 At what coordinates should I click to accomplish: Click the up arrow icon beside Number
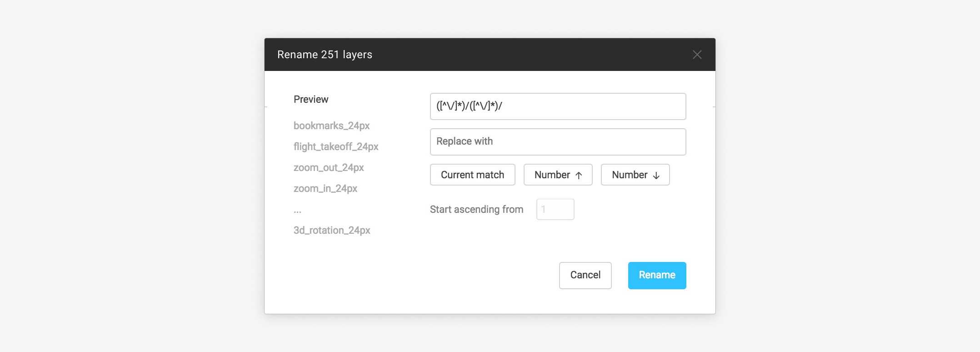click(x=579, y=176)
